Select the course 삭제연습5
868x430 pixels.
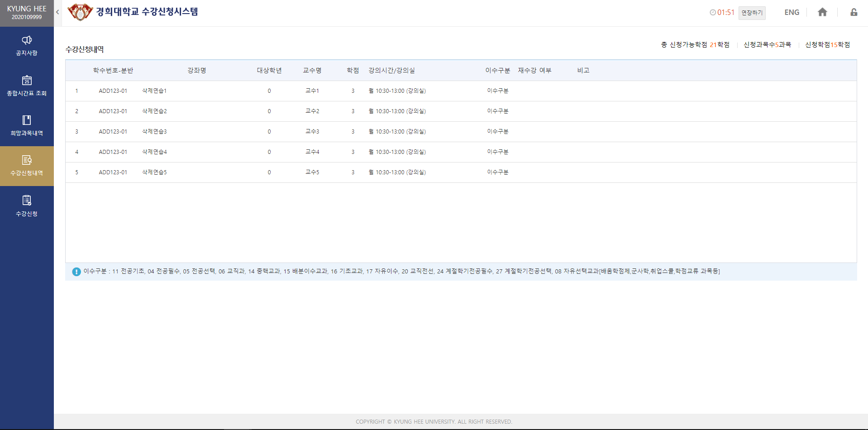(154, 172)
